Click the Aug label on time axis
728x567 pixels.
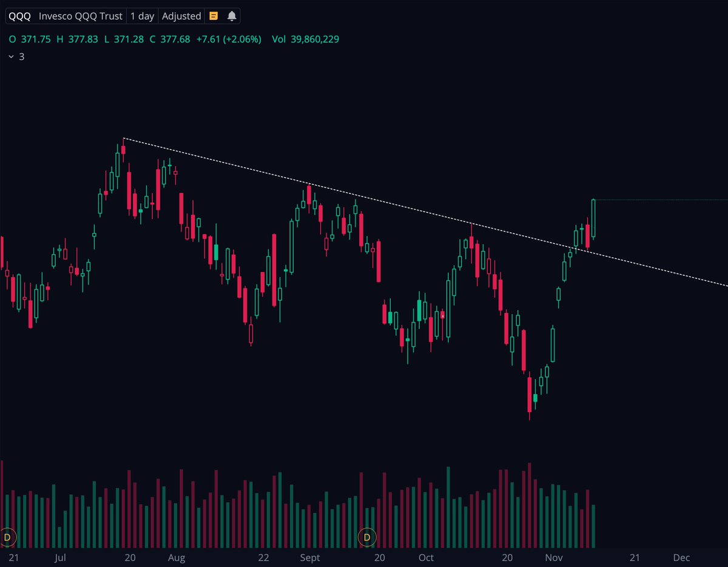[177, 557]
